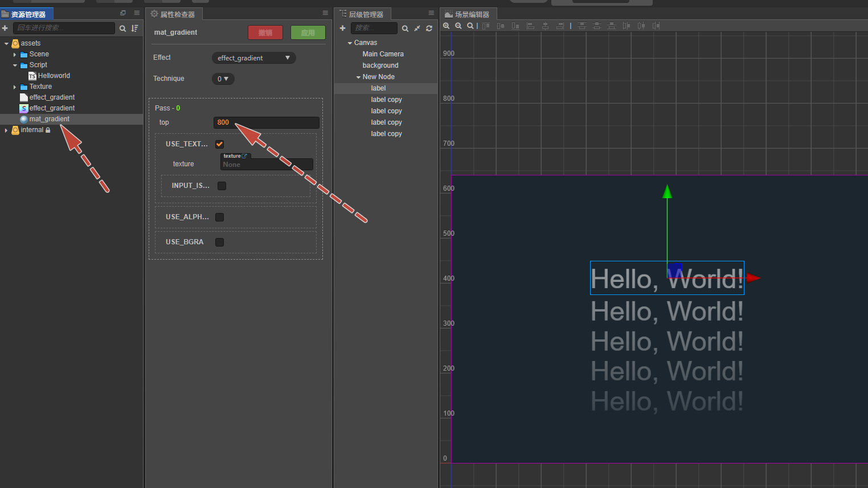Align selected nodes to vertical center
The image size is (868, 488).
point(501,26)
